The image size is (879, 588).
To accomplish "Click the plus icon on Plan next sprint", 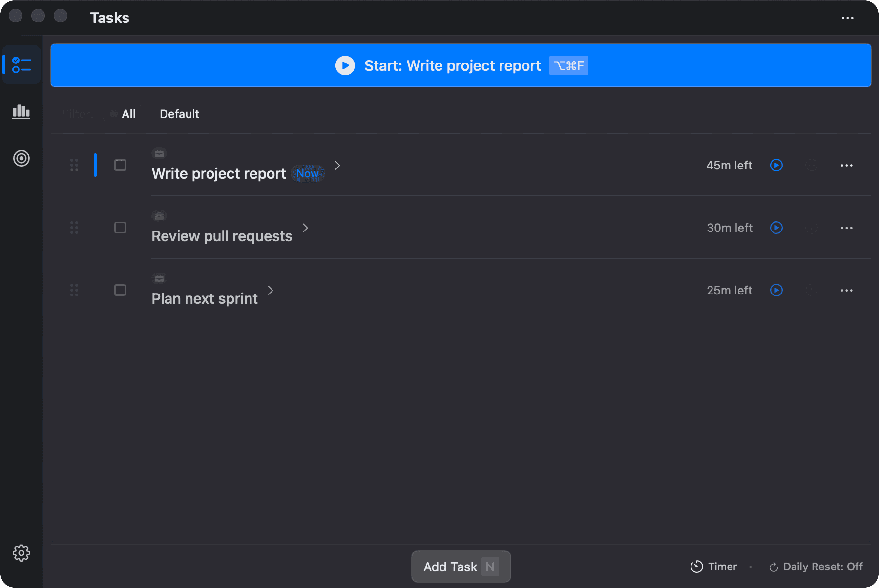I will 812,290.
